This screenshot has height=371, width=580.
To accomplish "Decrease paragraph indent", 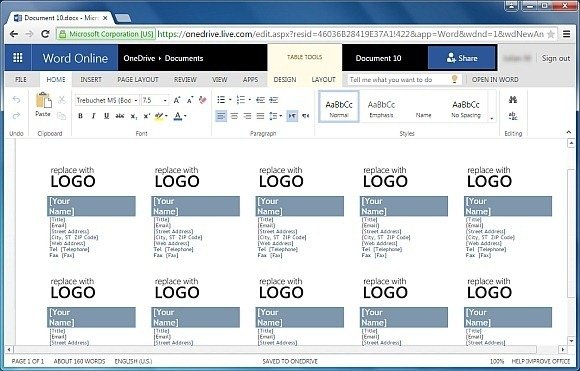I will pos(260,100).
